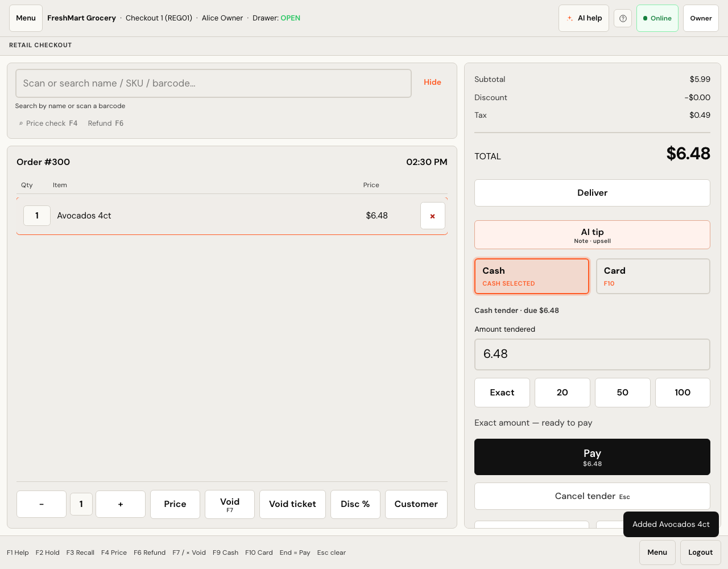Click the quantity value box between steppers
Viewport: 728px width, 569px height.
[81, 504]
